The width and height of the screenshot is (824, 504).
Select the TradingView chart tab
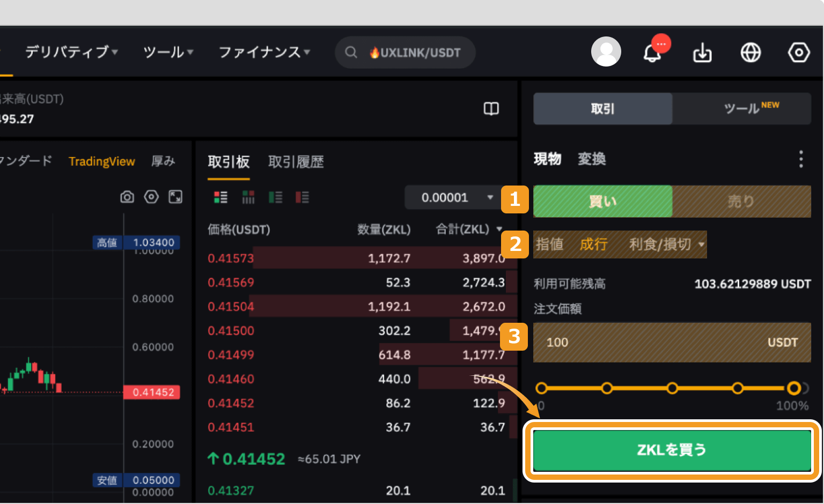click(x=102, y=161)
